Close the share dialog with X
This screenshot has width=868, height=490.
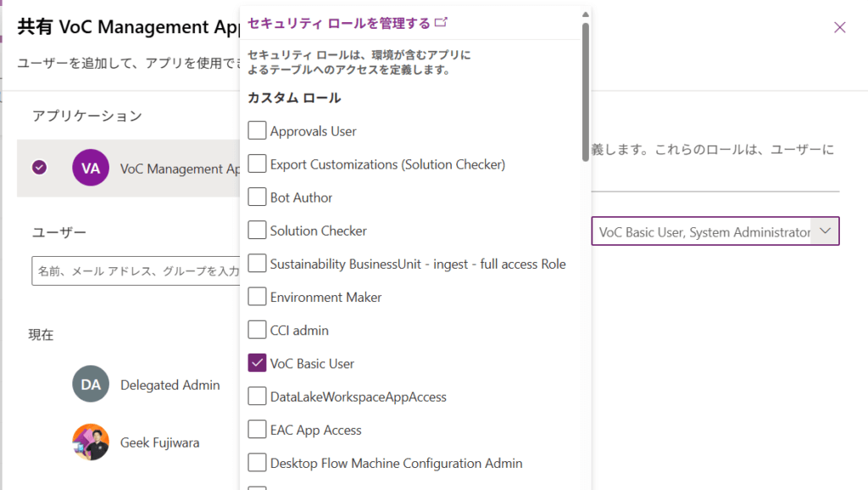coord(839,27)
